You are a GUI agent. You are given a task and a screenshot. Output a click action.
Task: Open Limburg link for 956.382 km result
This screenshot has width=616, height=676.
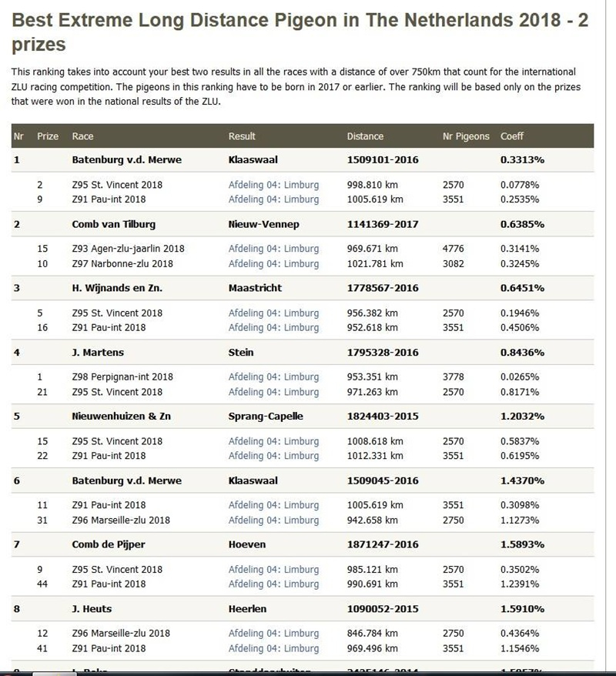[x=273, y=313]
